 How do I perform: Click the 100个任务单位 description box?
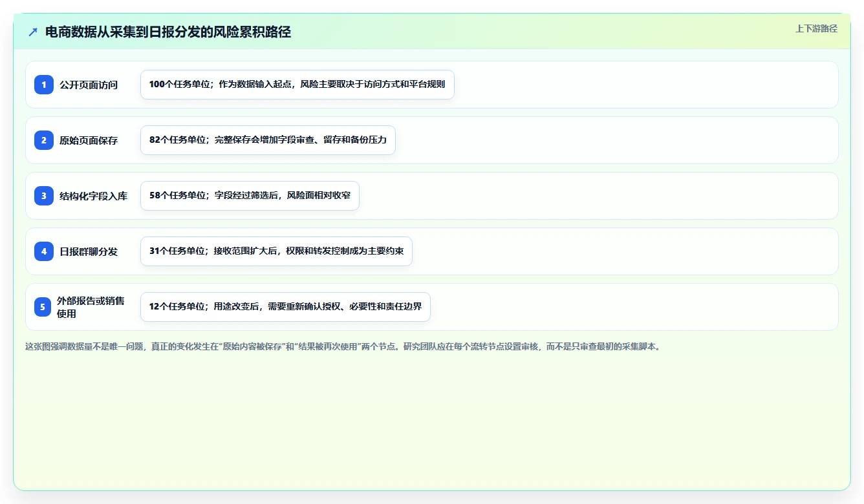point(297,85)
